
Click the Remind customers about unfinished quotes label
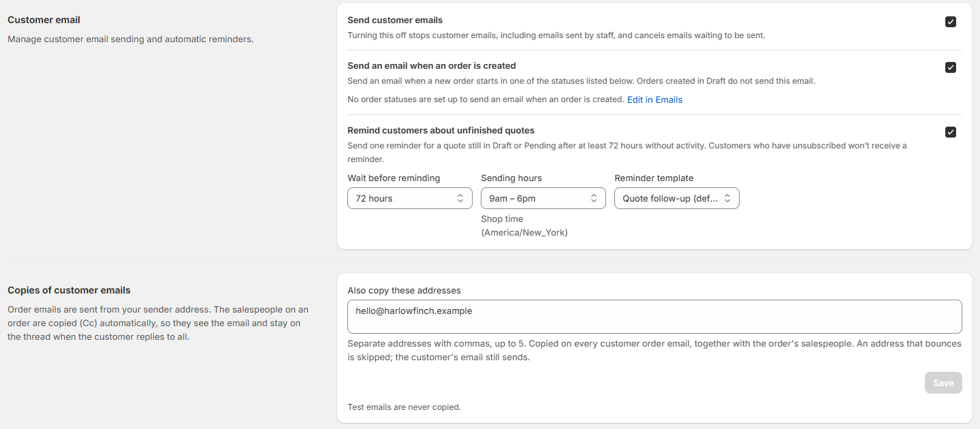click(441, 130)
